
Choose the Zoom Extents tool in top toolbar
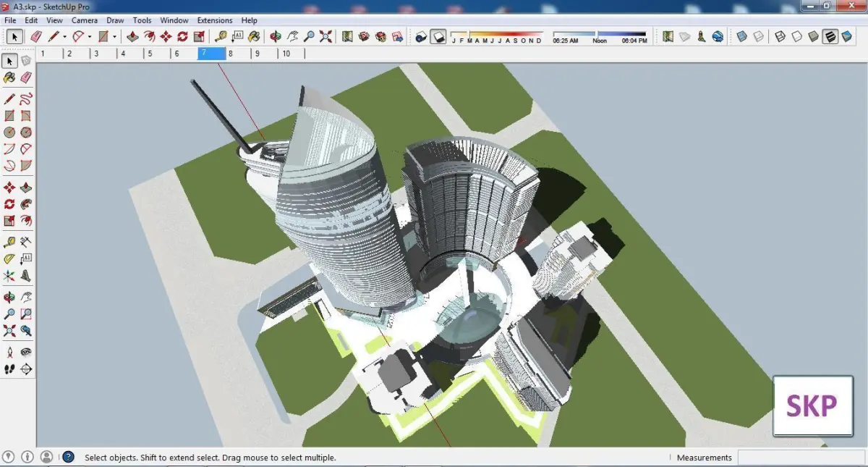point(325,36)
